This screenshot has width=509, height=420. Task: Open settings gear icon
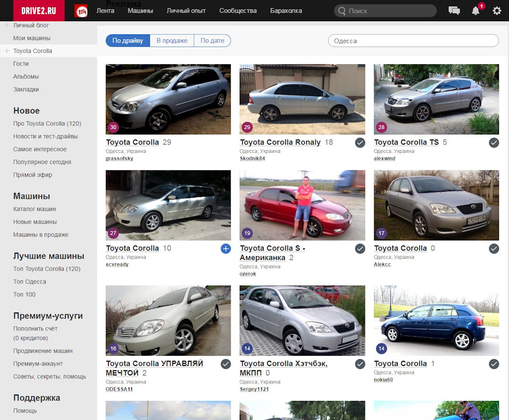click(x=497, y=11)
